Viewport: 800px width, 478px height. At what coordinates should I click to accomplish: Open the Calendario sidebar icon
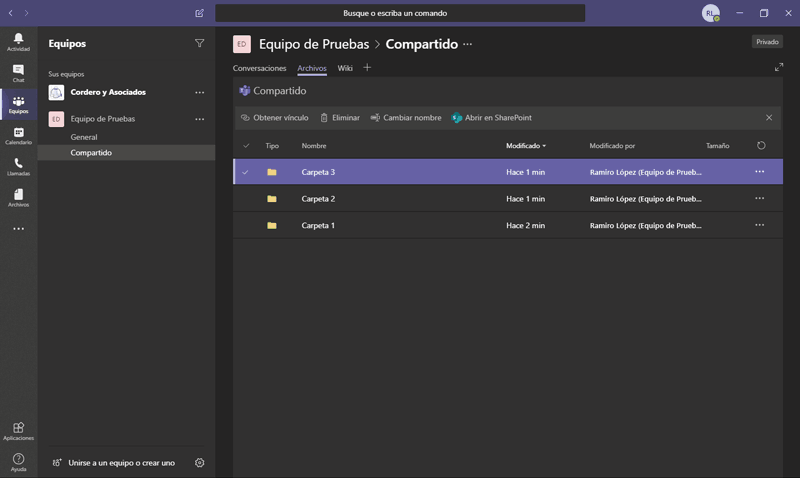coord(18,136)
